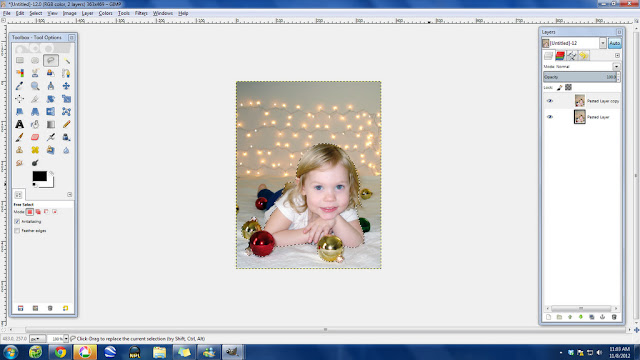The image size is (640, 360).
Task: Set selection mode to Intersect with selection
Action: point(54,212)
